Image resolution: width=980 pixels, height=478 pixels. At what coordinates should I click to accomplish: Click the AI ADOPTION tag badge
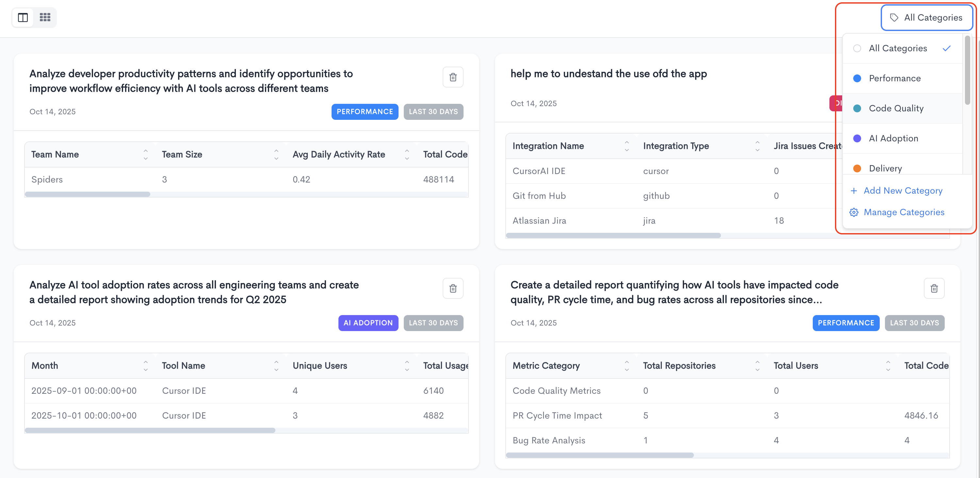pyautogui.click(x=368, y=323)
